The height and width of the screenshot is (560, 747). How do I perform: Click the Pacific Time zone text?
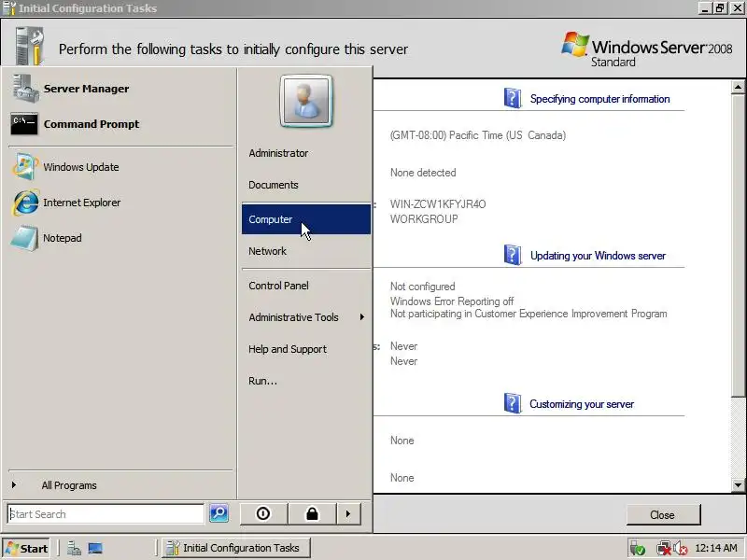478,135
